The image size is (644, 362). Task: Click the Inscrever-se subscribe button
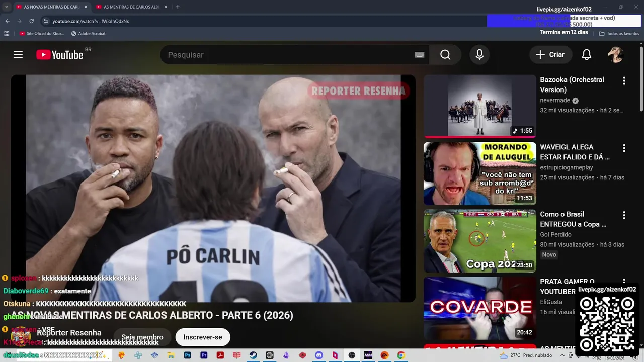(203, 337)
